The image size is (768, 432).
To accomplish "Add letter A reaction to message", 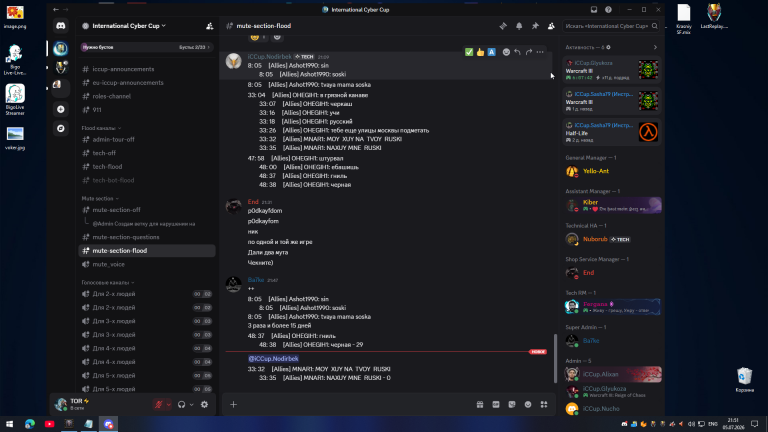I will pyautogui.click(x=491, y=52).
